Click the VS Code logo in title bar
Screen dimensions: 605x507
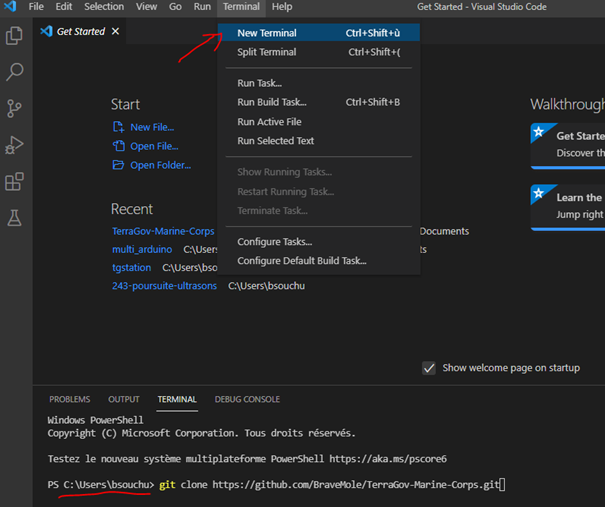click(x=10, y=6)
